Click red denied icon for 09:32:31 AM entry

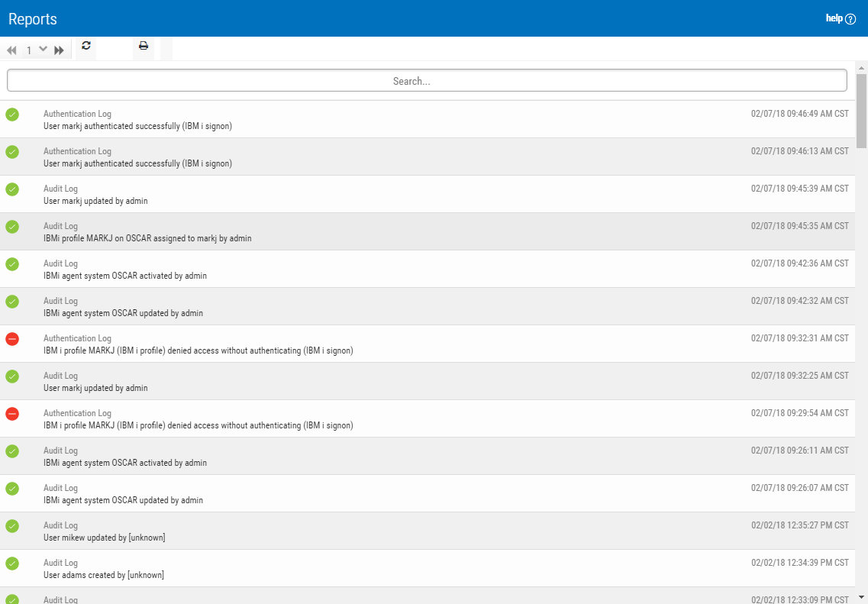pos(12,339)
